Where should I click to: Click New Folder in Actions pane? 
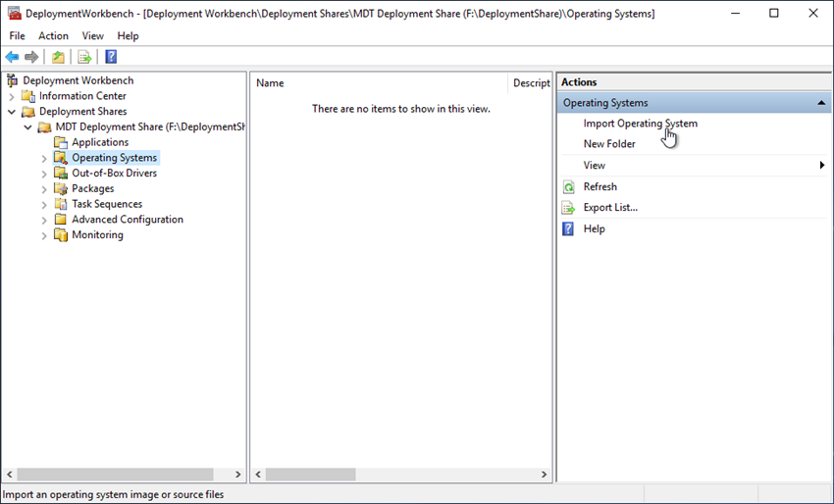point(609,144)
